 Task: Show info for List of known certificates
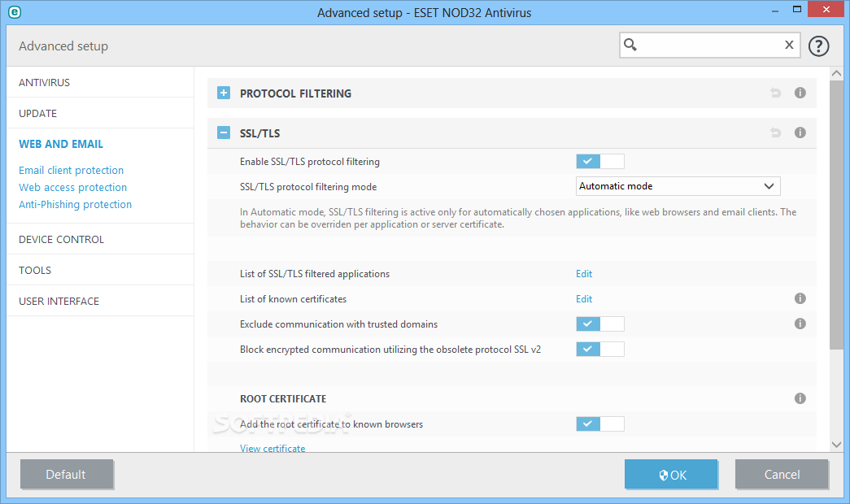coord(800,298)
